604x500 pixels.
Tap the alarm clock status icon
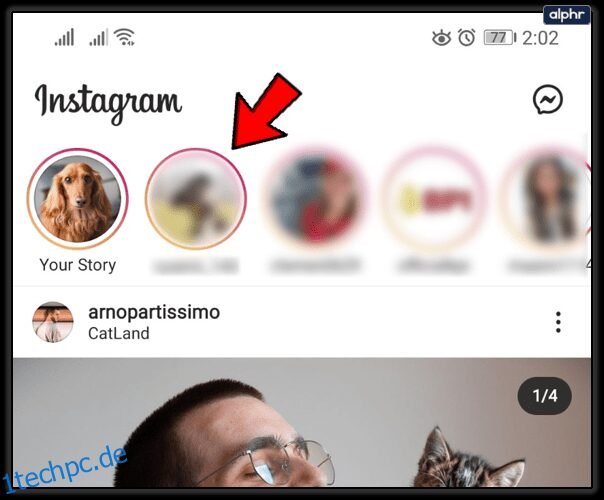tap(466, 37)
